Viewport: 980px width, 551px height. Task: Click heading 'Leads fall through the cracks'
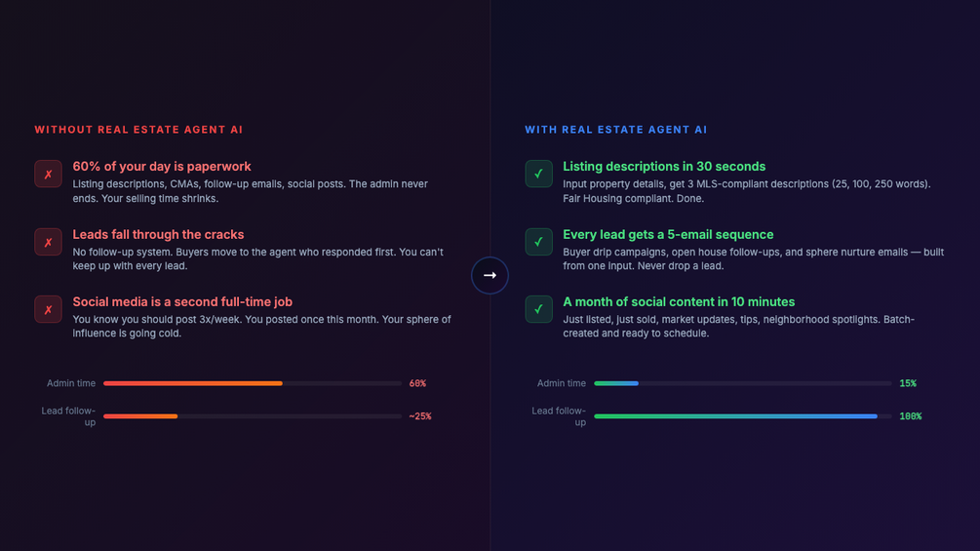pyautogui.click(x=158, y=234)
